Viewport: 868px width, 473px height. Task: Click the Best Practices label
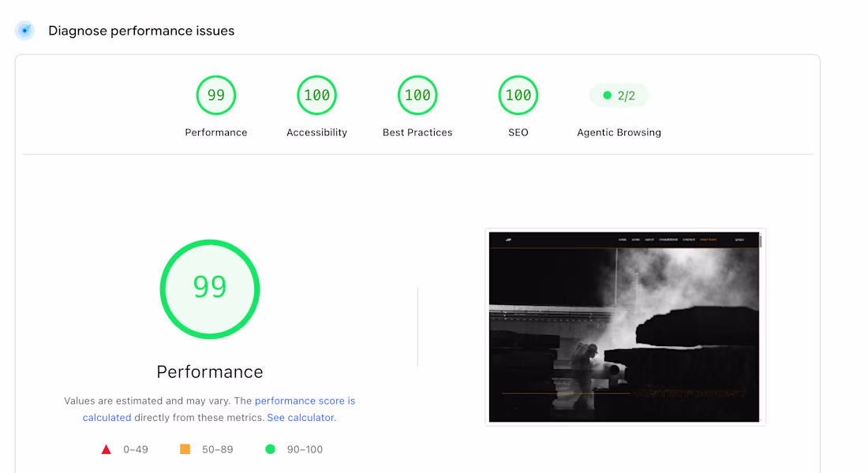pos(417,132)
